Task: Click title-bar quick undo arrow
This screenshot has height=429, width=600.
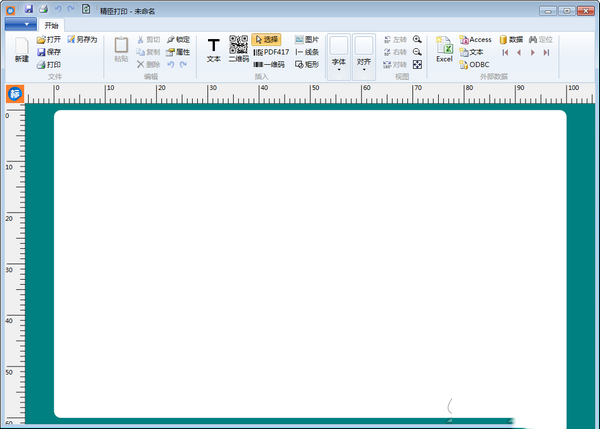Action: (58, 9)
